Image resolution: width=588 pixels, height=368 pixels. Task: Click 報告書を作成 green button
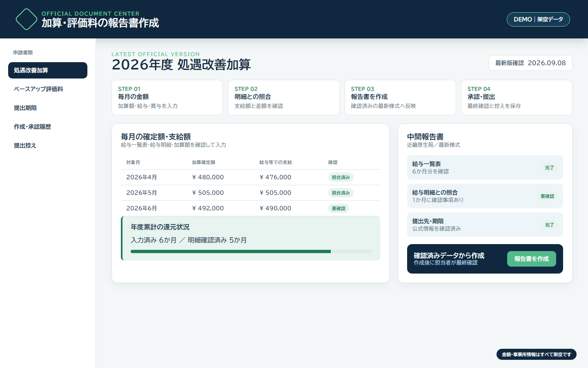[x=531, y=259]
